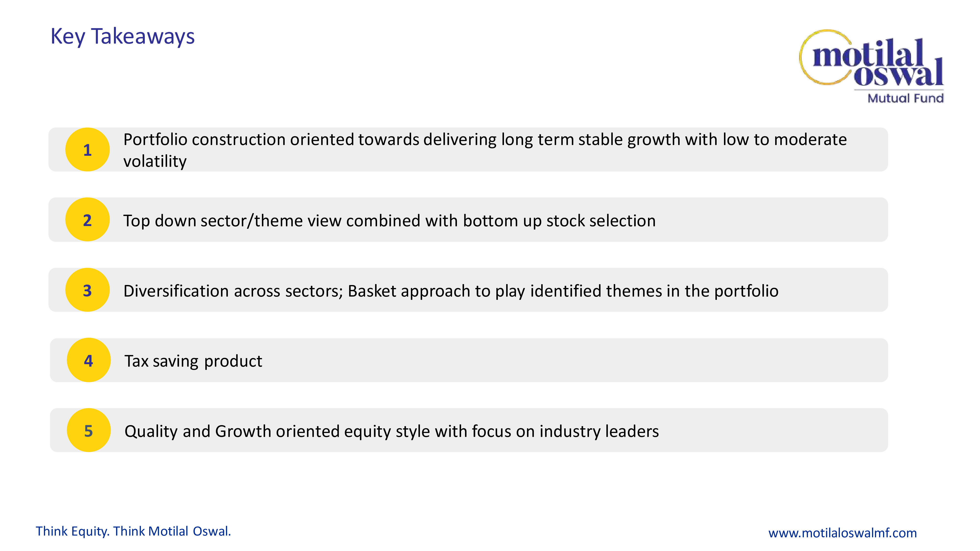Select the "Key Takeaways" slide title
980x551 pixels.
pos(122,36)
